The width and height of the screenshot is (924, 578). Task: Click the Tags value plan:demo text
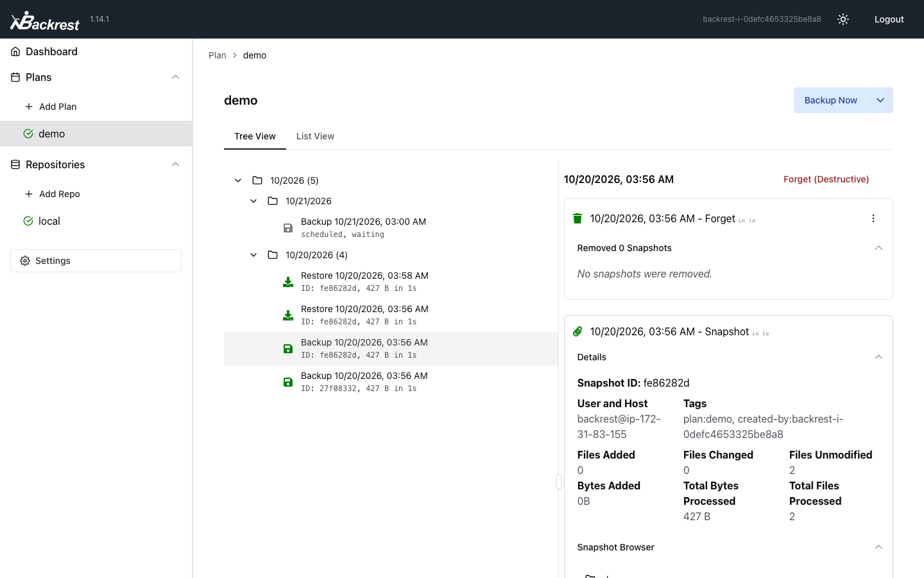pyautogui.click(x=764, y=426)
